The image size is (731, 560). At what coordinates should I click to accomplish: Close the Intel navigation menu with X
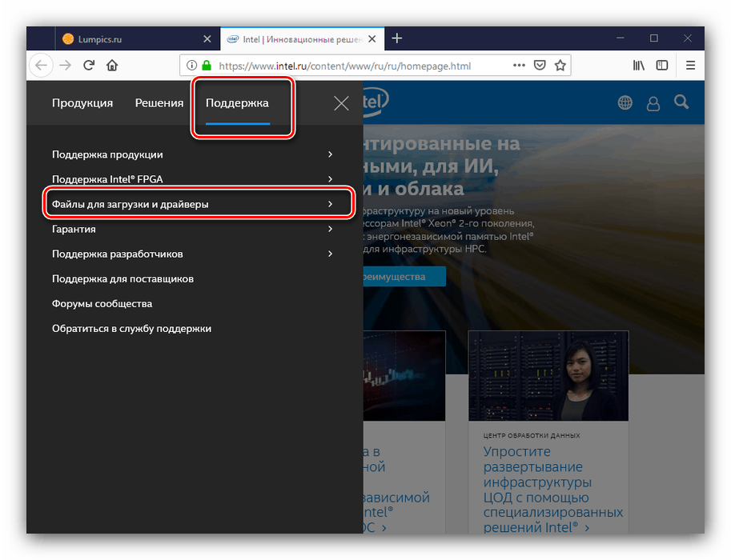341,103
